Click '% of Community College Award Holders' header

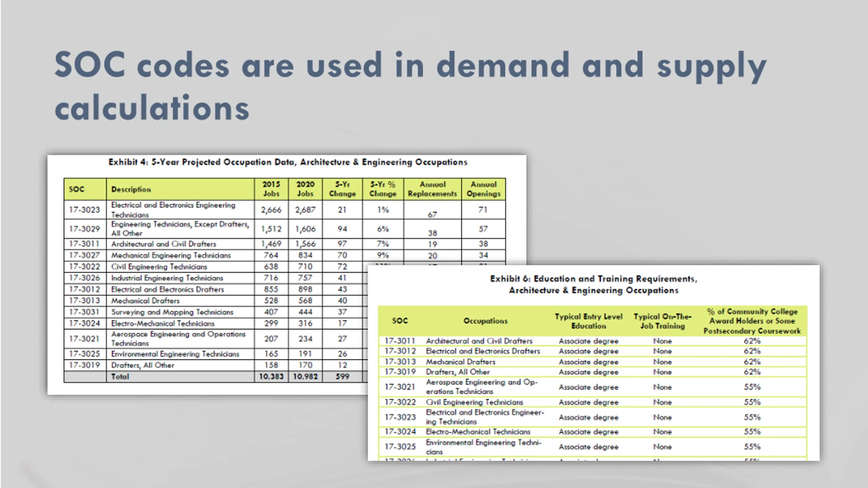pyautogui.click(x=752, y=321)
